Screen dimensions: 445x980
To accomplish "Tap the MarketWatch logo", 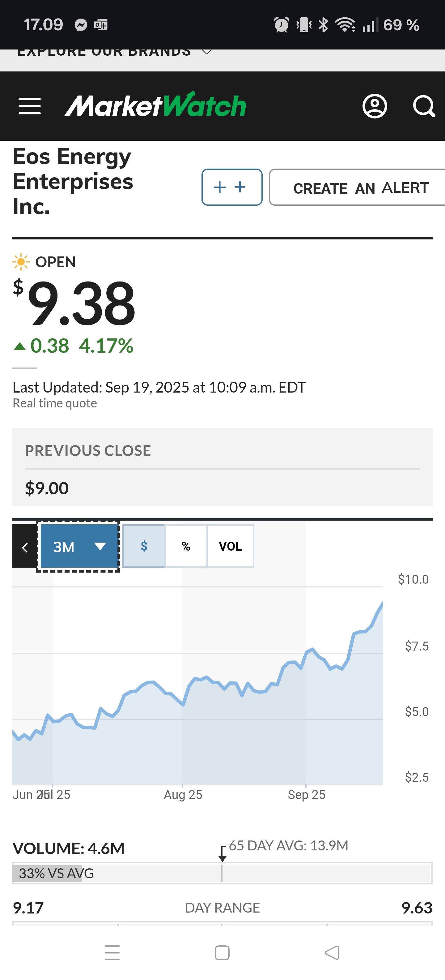I will click(x=155, y=105).
